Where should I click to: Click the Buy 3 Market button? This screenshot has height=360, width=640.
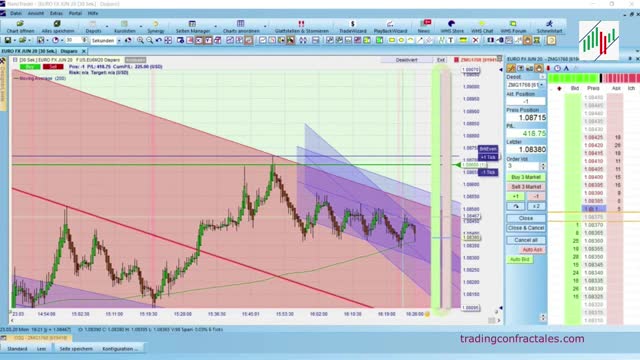point(526,177)
